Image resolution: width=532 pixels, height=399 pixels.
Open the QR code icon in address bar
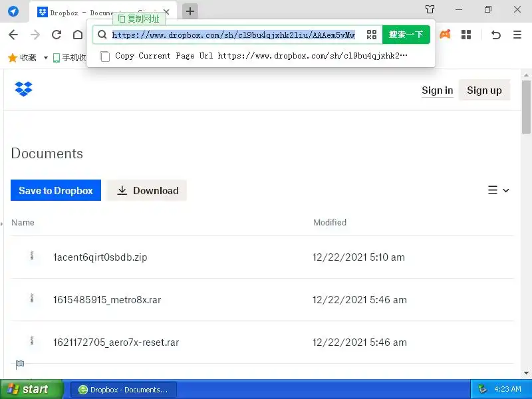click(372, 35)
